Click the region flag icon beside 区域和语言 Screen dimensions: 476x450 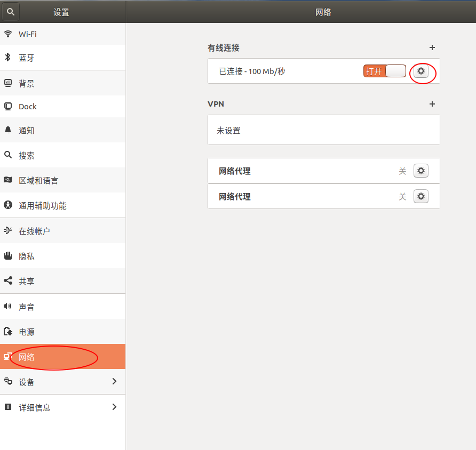8,180
